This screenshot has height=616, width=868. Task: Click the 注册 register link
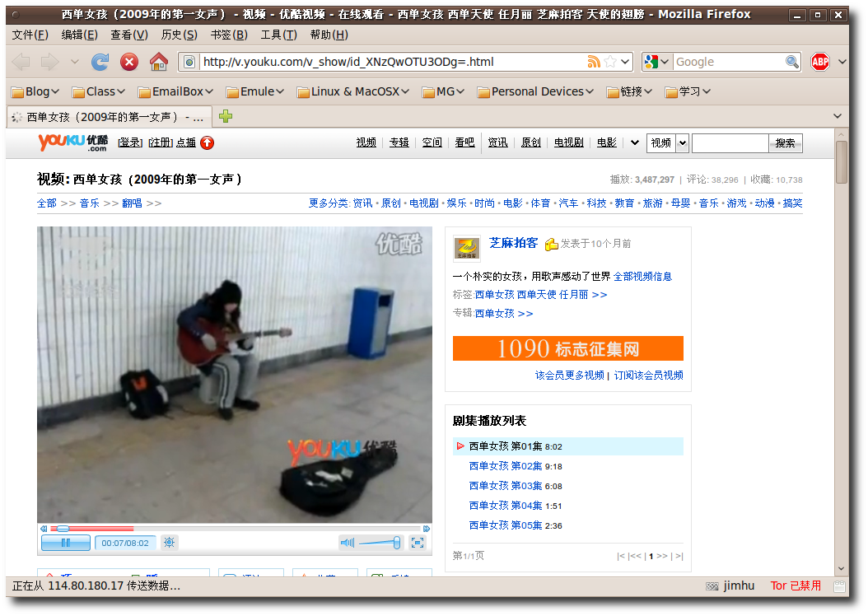(x=161, y=142)
